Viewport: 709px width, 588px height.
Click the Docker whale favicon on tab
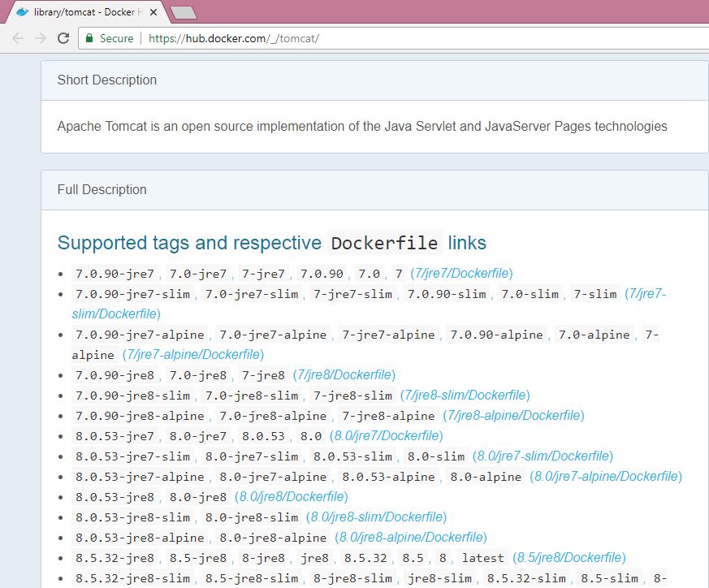pyautogui.click(x=22, y=12)
